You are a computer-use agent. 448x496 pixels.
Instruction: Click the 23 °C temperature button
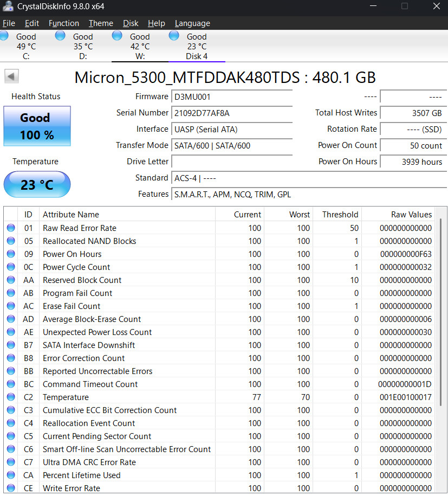click(37, 185)
